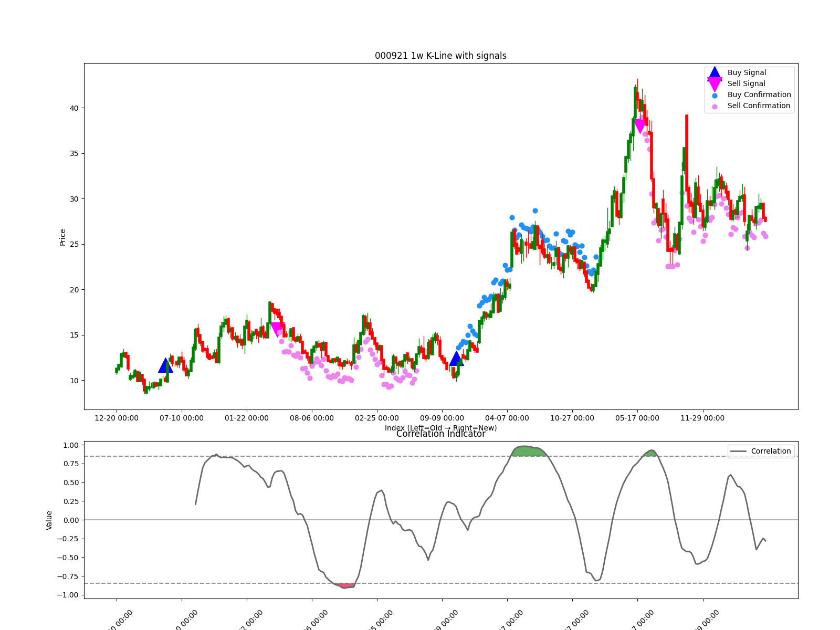Select the buy signal triangle near 07-10
The height and width of the screenshot is (630, 840).
(165, 366)
